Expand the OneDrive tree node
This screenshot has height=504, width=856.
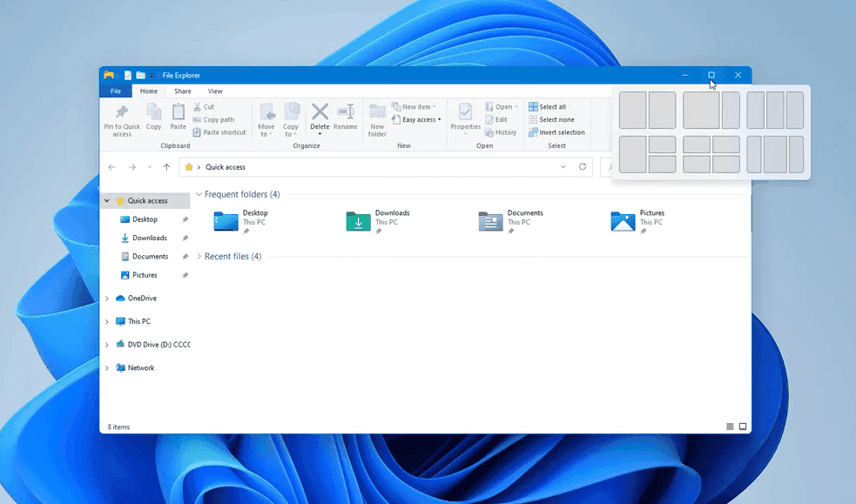click(x=107, y=299)
